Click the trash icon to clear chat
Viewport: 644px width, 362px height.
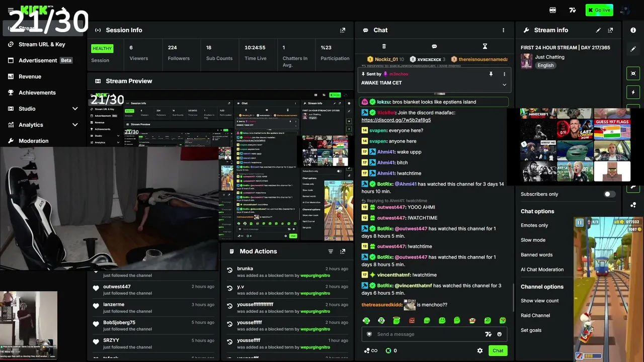pyautogui.click(x=384, y=46)
